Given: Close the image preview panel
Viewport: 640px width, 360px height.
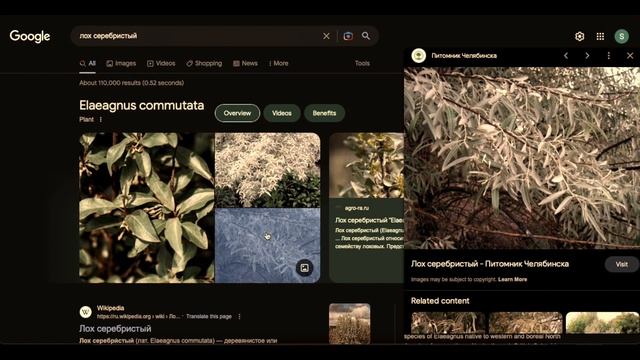Looking at the screenshot, I should click(x=630, y=56).
